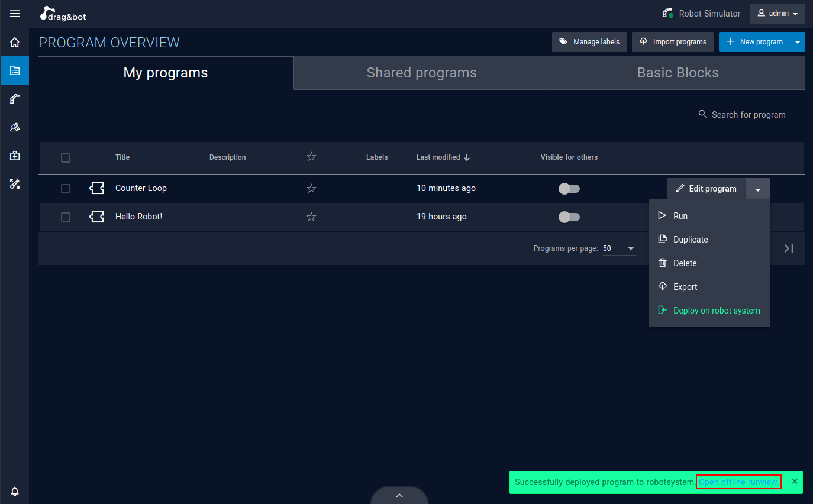
Task: Click the trash icon beside Delete
Action: coord(662,263)
